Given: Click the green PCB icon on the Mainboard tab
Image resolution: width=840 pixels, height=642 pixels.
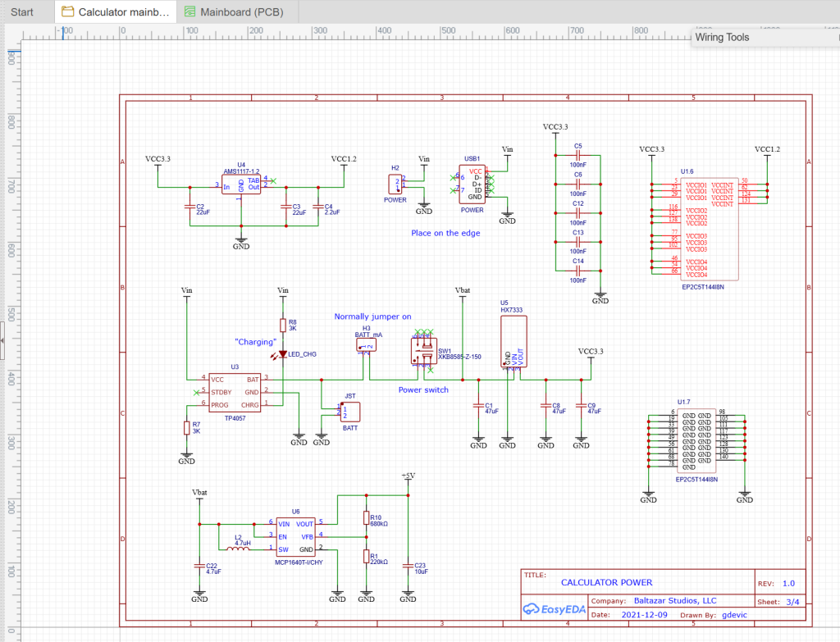Looking at the screenshot, I should pyautogui.click(x=189, y=12).
